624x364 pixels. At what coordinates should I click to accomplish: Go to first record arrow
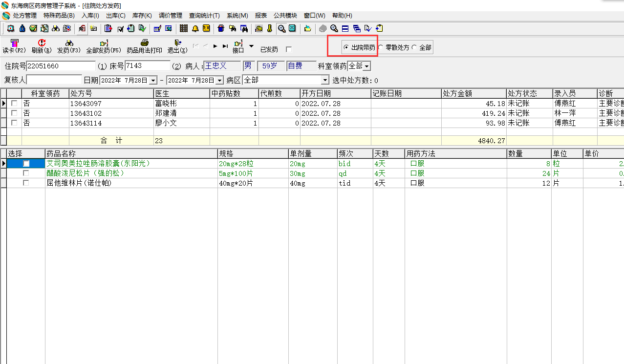click(x=195, y=46)
